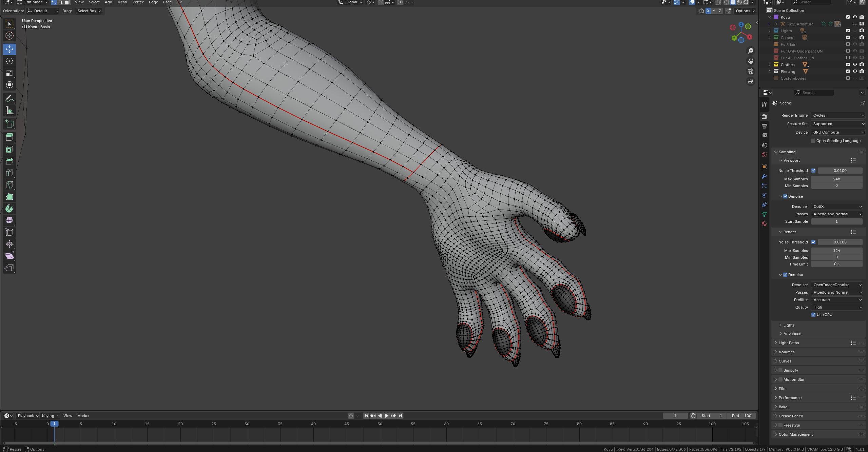Toggle camera view in viewport
The image size is (868, 452).
pyautogui.click(x=751, y=71)
